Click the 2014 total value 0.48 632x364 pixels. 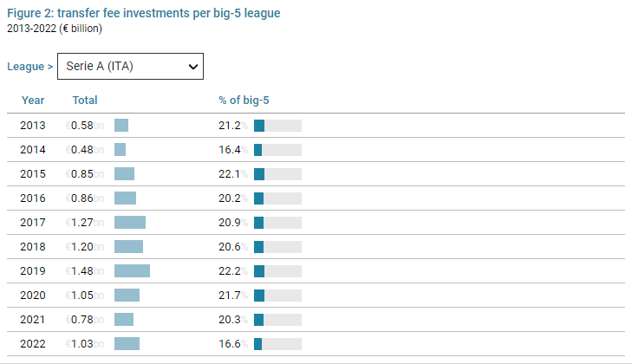click(x=82, y=150)
